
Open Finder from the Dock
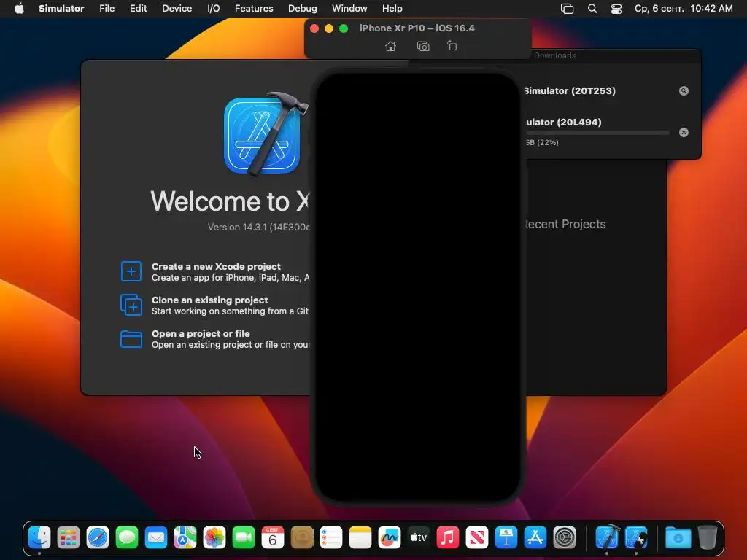[x=39, y=538]
